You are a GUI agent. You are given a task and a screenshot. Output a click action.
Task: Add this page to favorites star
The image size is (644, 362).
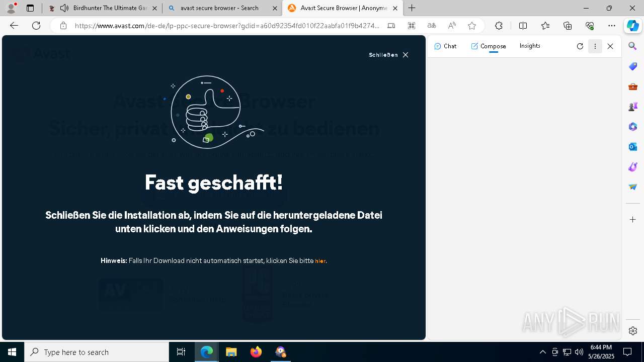point(472,26)
